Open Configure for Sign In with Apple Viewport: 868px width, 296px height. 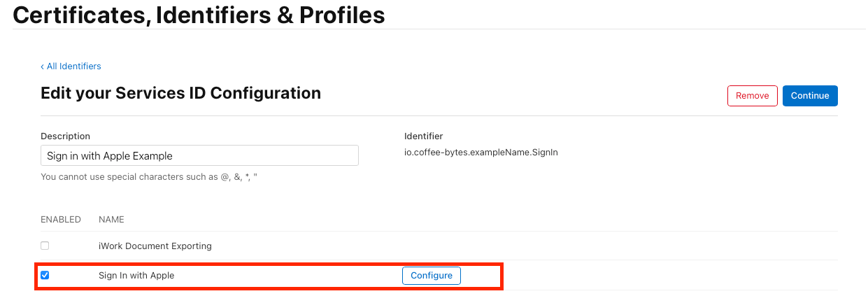pos(432,276)
